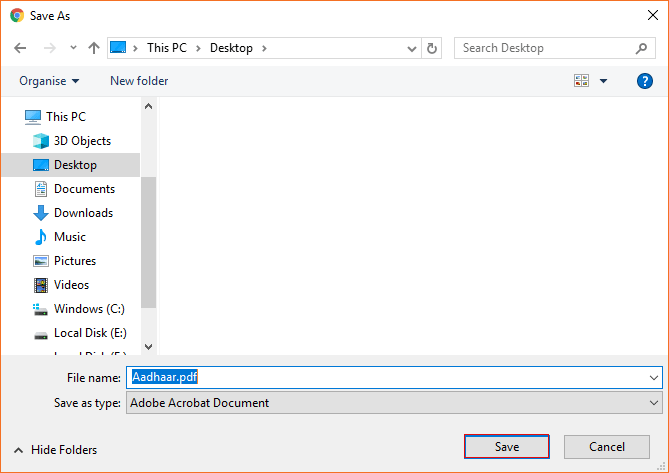Viewport: 669px width, 473px height.
Task: Open the address bar history dropdown
Action: pyautogui.click(x=412, y=49)
